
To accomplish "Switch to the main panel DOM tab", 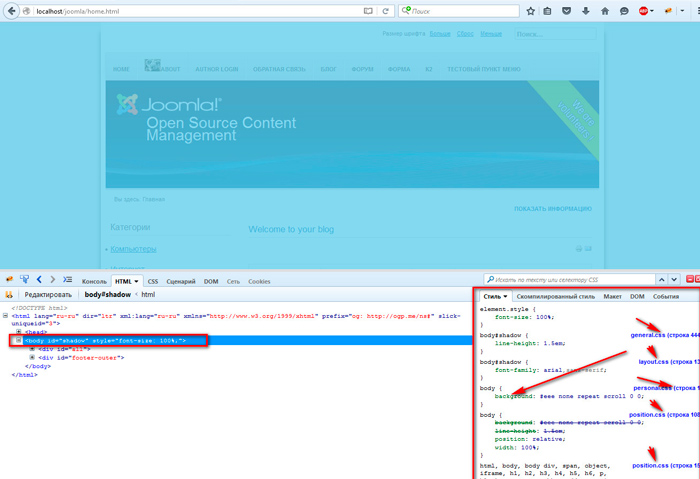I will [x=211, y=282].
